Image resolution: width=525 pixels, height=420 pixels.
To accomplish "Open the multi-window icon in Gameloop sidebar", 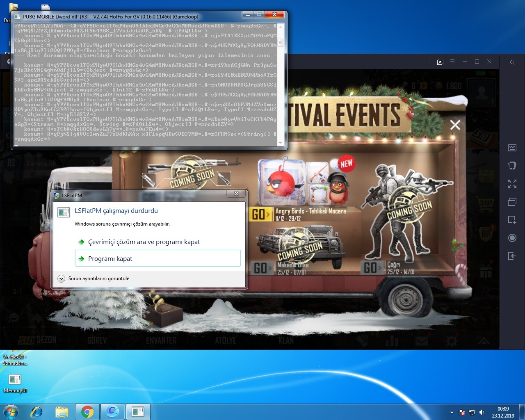I will point(512,202).
